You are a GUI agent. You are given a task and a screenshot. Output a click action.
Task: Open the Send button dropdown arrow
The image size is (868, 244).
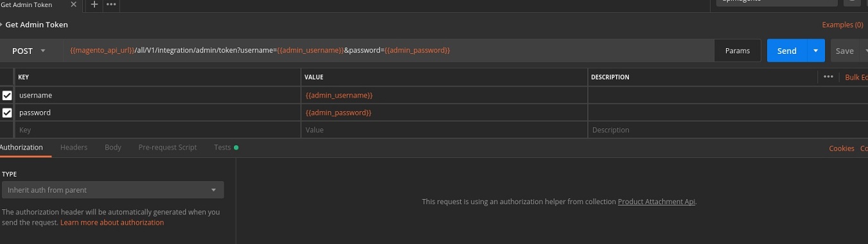pyautogui.click(x=815, y=51)
